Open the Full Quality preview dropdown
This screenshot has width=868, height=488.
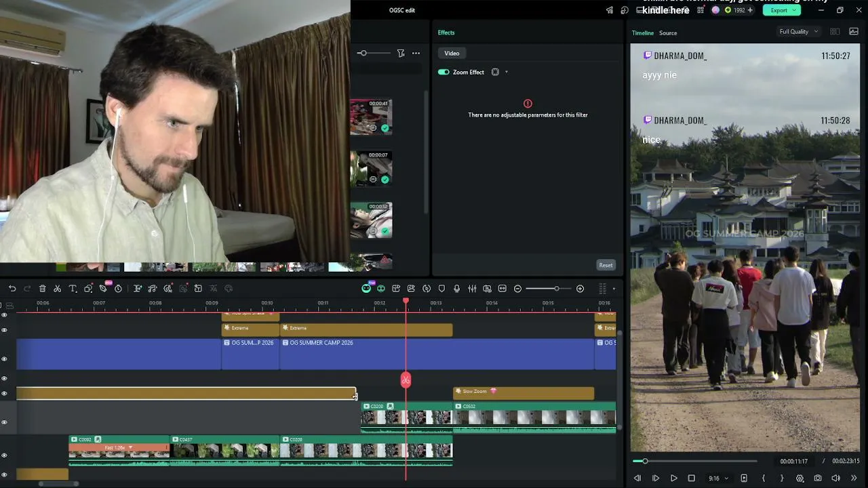click(798, 32)
